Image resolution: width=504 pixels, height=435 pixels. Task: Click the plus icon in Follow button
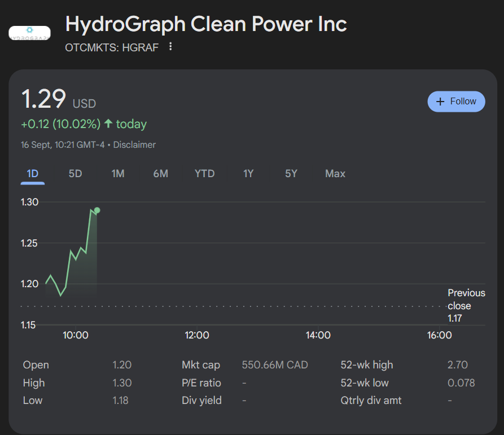440,102
